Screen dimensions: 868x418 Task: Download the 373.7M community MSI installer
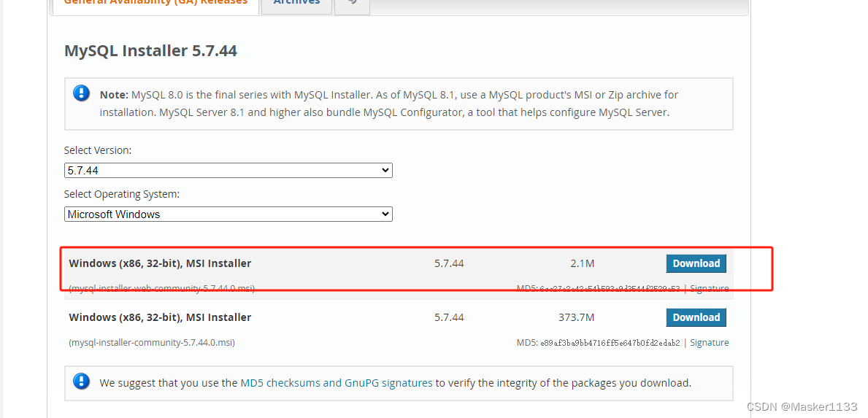point(696,317)
